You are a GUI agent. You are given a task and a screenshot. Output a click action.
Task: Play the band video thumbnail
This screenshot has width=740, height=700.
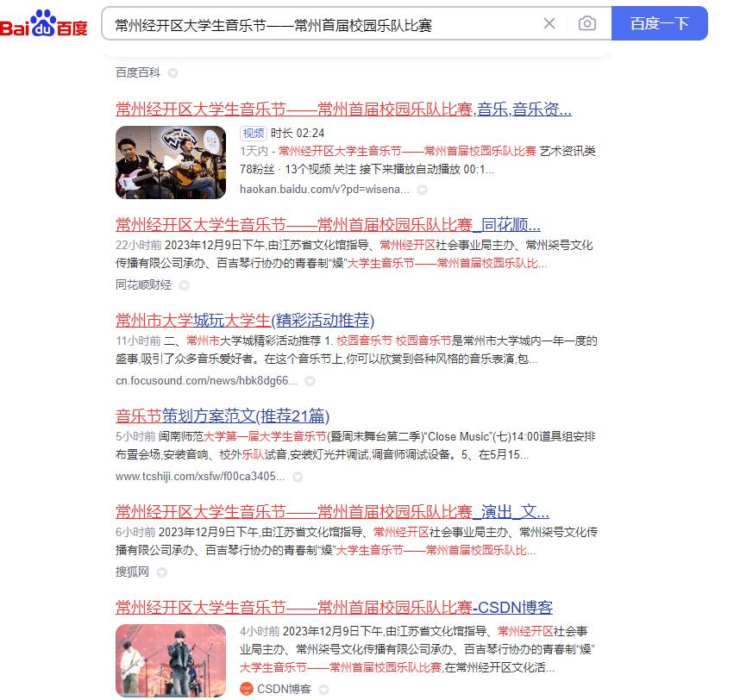(x=171, y=162)
